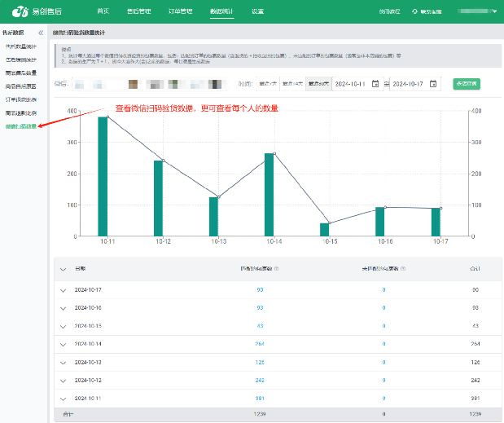Open the start date calendar icon

pyautogui.click(x=375, y=83)
